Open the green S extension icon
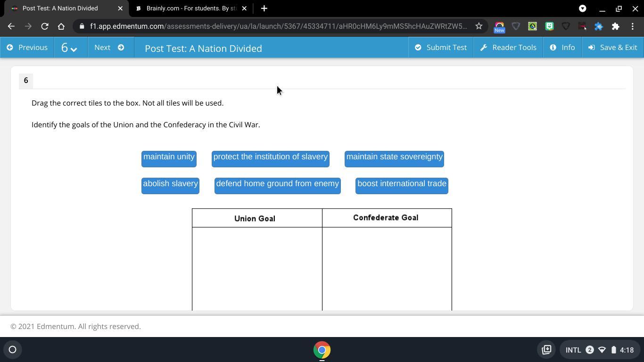Image resolution: width=644 pixels, height=362 pixels. pyautogui.click(x=549, y=26)
